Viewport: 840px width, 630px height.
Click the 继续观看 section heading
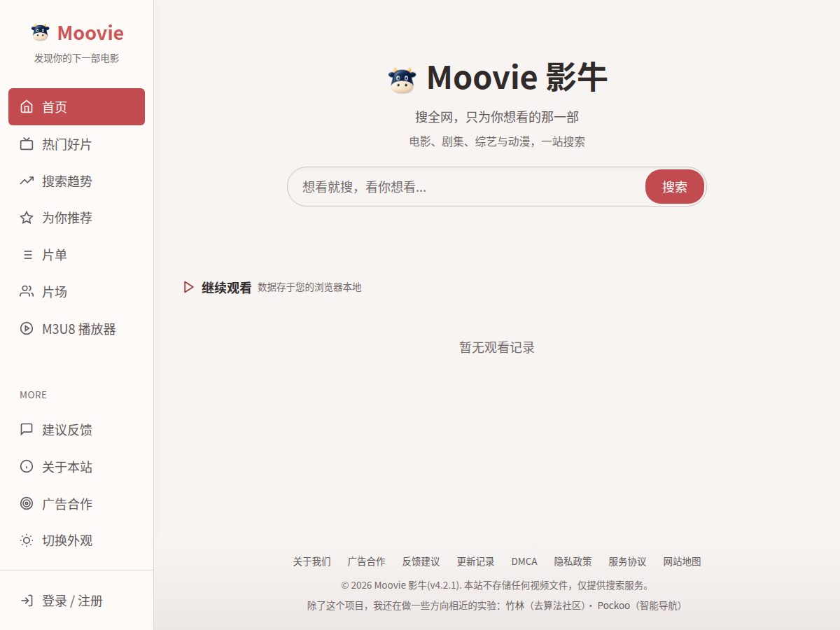click(226, 288)
